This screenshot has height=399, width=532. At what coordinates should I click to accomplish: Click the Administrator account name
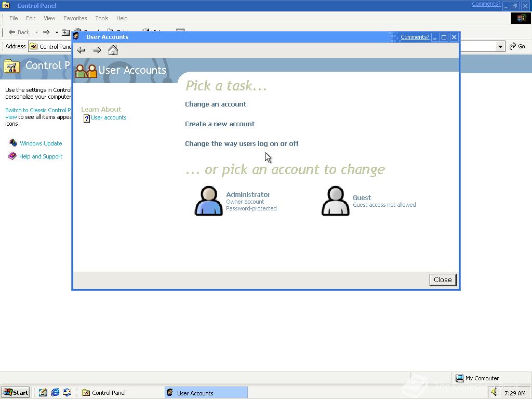248,194
